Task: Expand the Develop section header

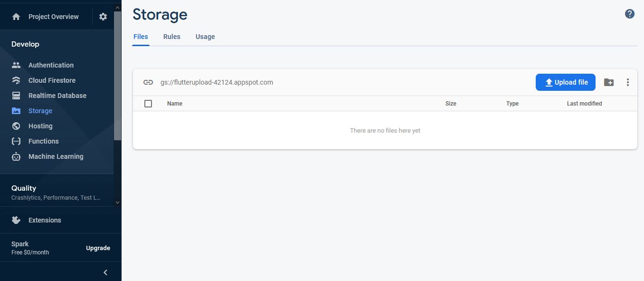Action: pos(25,44)
